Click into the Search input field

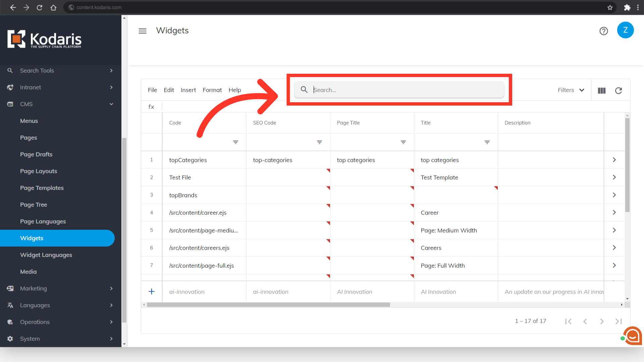coord(402,90)
